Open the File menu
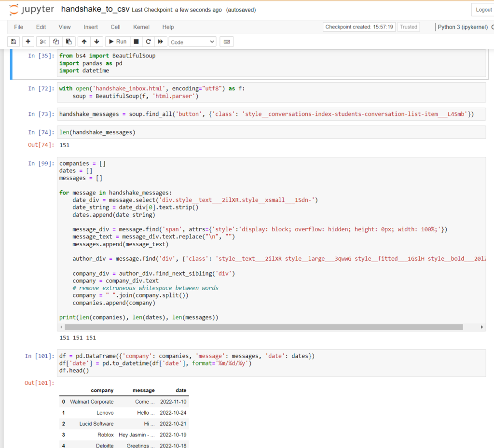This screenshot has width=494, height=448. point(18,27)
